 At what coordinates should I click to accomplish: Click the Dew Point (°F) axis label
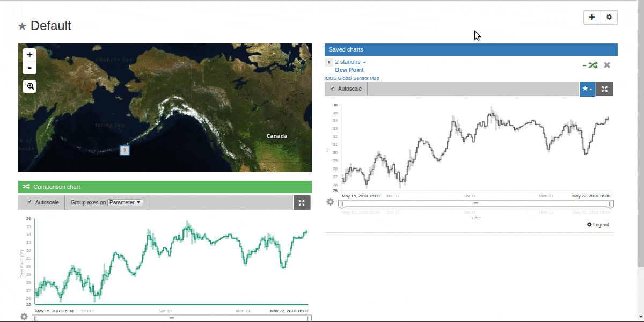click(22, 264)
